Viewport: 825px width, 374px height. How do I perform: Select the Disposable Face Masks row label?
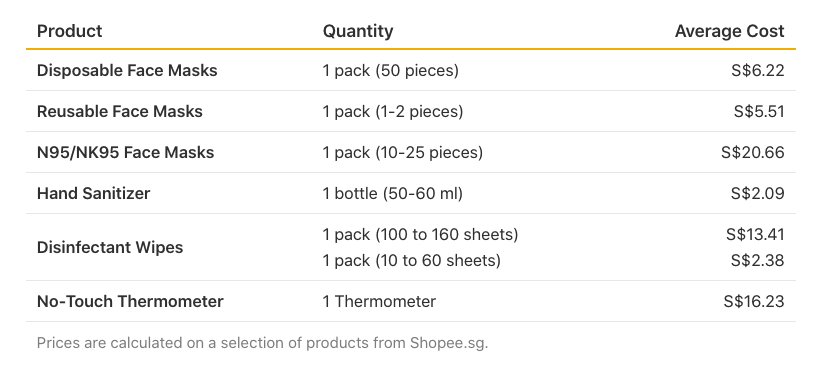(127, 70)
